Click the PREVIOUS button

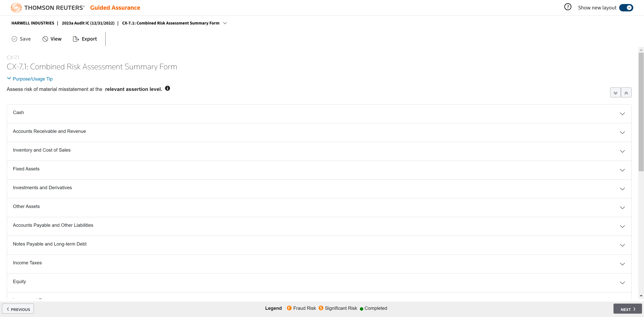coord(18,309)
